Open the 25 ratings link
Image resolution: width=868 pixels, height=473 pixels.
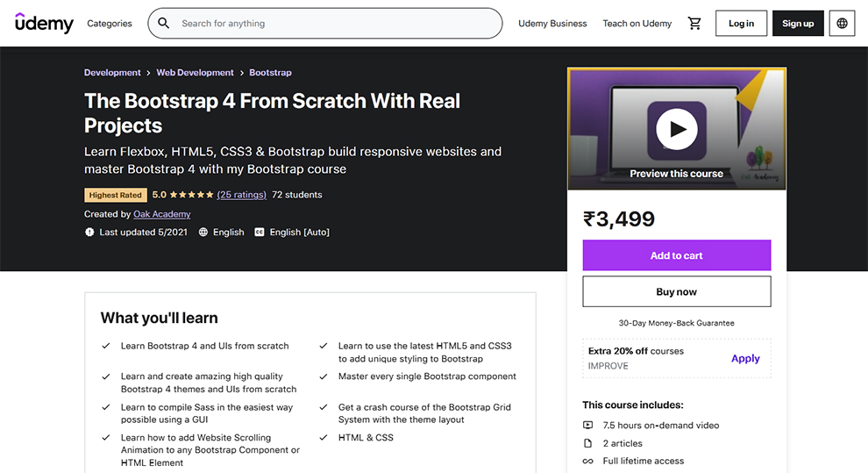241,195
